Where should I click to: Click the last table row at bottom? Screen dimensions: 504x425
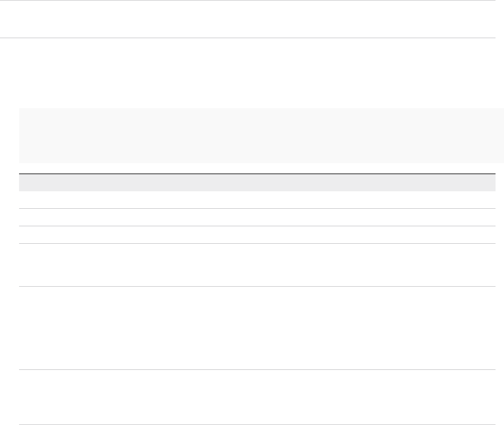click(257, 397)
